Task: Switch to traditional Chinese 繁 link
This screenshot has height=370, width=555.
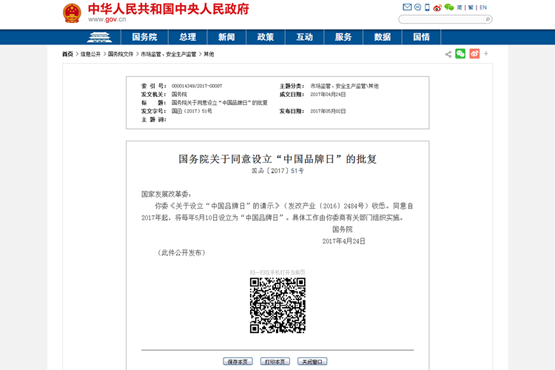Action: click(470, 7)
